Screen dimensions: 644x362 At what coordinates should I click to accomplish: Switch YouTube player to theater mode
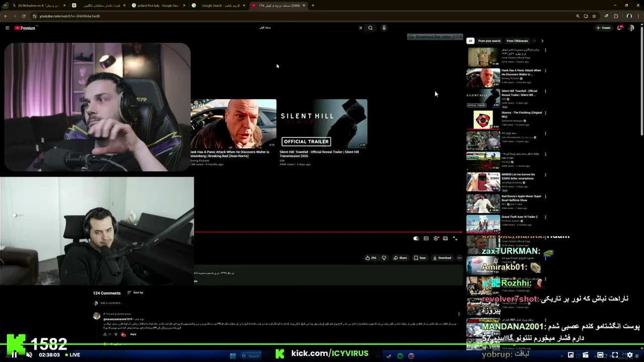pos(445,238)
